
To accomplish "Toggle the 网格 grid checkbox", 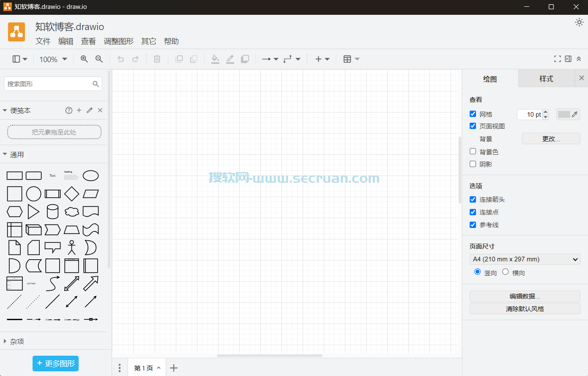I will coord(473,114).
